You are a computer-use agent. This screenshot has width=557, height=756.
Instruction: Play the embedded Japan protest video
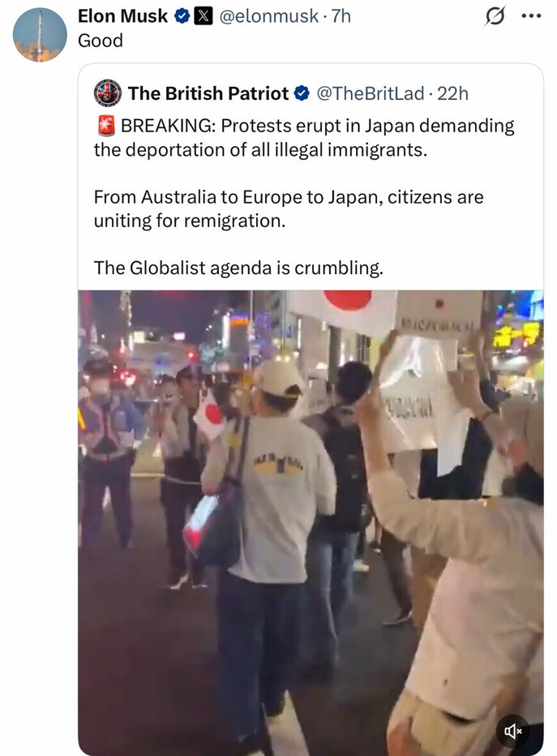pyautogui.click(x=311, y=522)
